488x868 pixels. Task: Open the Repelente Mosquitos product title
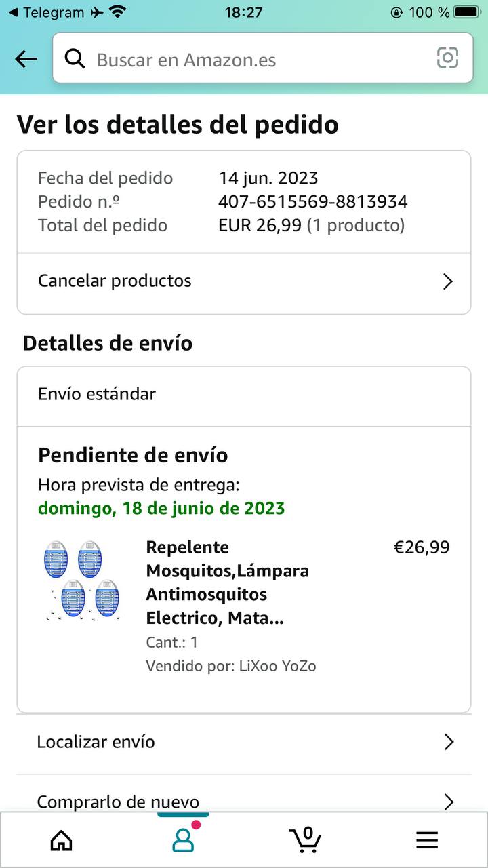tap(228, 583)
